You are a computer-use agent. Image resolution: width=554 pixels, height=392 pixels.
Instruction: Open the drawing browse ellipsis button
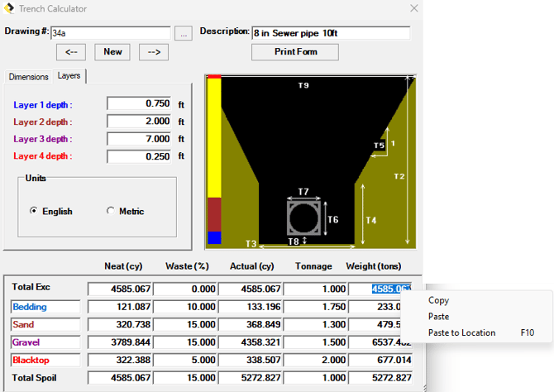point(184,34)
